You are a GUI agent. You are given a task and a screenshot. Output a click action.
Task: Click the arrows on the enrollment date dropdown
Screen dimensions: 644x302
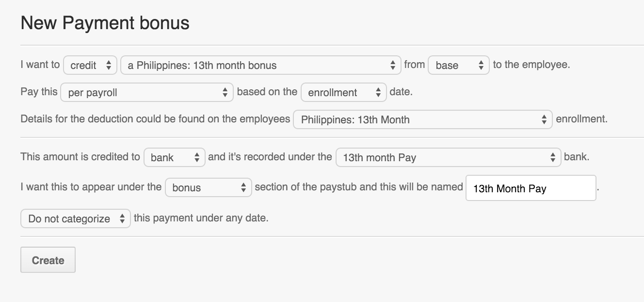[378, 92]
